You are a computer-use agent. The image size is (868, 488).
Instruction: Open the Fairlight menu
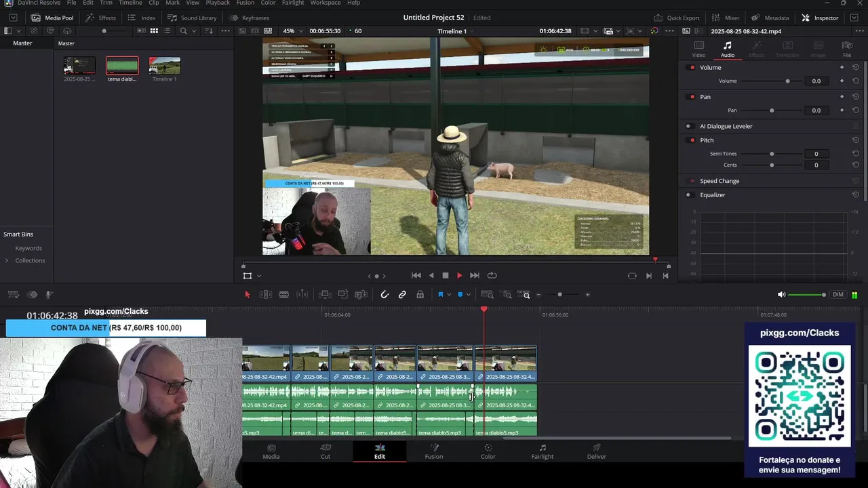(293, 3)
